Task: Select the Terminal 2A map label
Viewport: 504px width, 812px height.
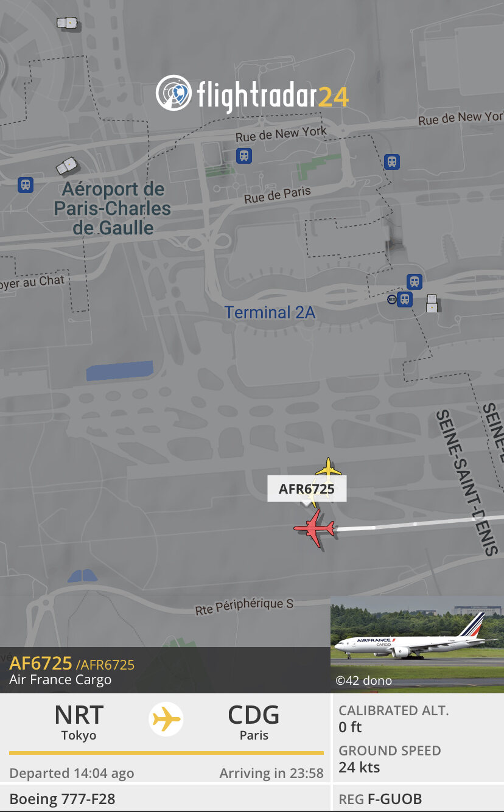Action: tap(270, 313)
